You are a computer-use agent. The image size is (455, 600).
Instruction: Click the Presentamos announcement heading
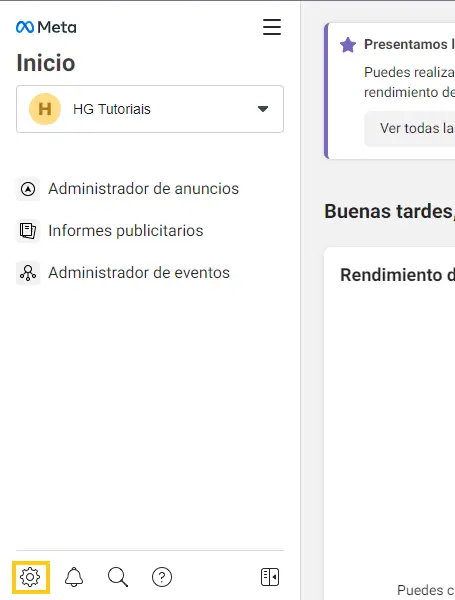409,44
